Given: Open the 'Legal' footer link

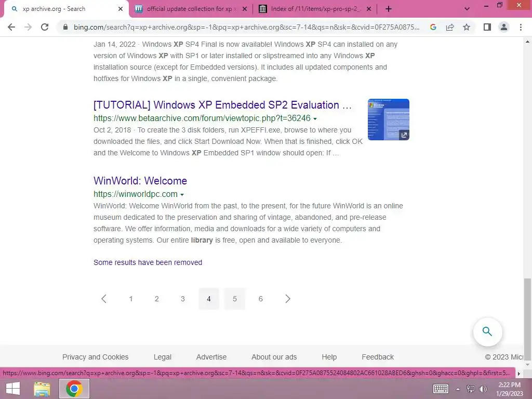Looking at the screenshot, I should tap(163, 357).
